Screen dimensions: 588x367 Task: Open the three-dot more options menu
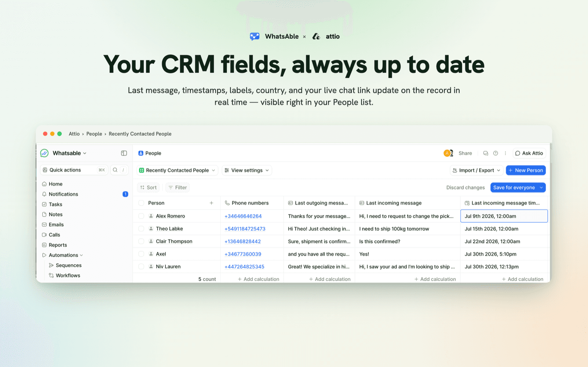point(505,153)
